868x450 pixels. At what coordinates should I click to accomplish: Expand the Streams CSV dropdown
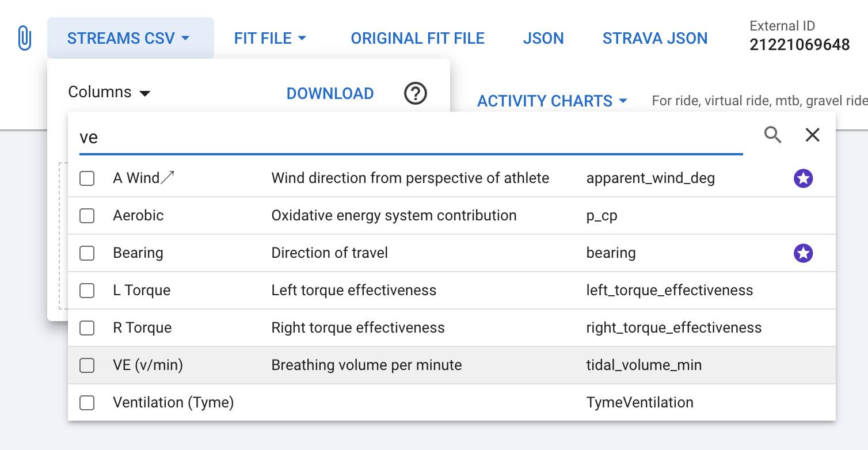tap(129, 39)
